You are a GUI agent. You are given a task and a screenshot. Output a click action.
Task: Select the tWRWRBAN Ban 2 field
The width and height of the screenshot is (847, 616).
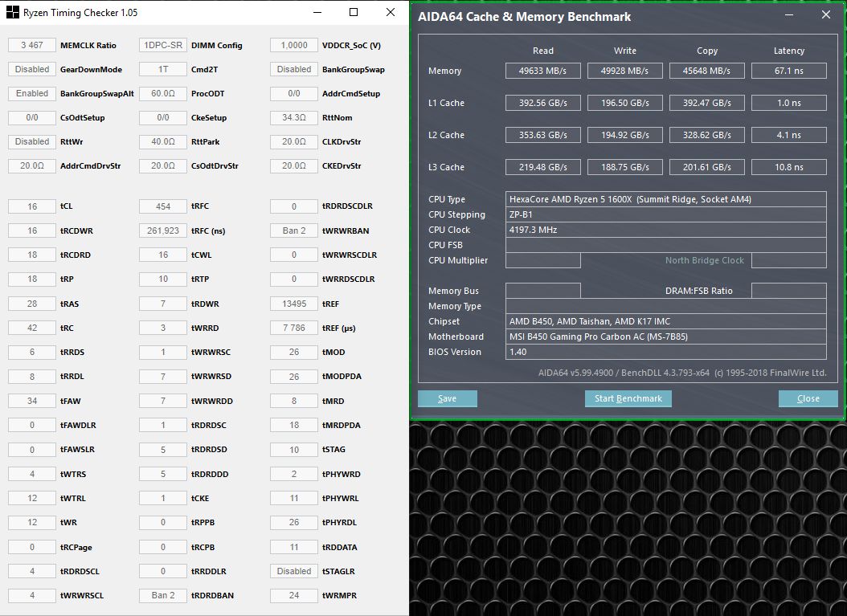point(294,230)
